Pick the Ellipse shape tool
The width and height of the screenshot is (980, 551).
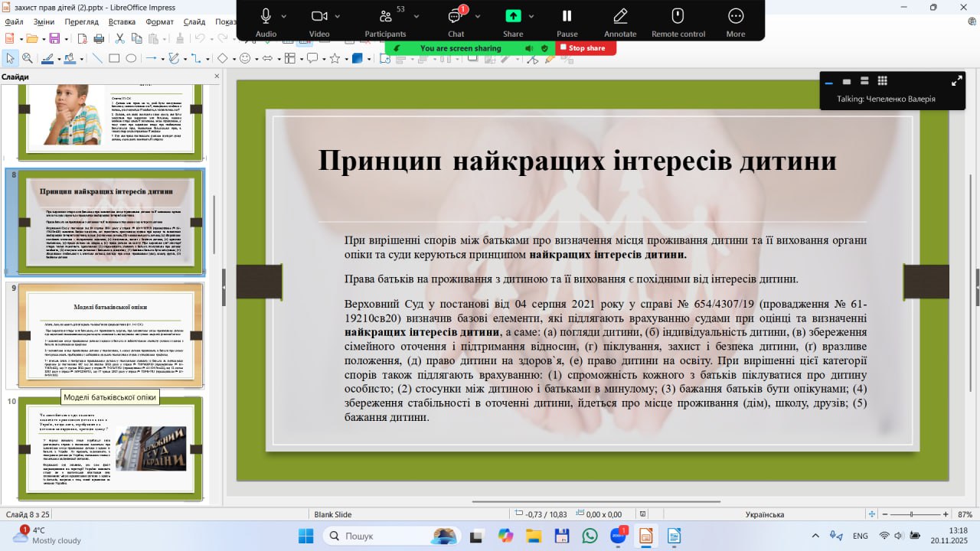tap(131, 58)
